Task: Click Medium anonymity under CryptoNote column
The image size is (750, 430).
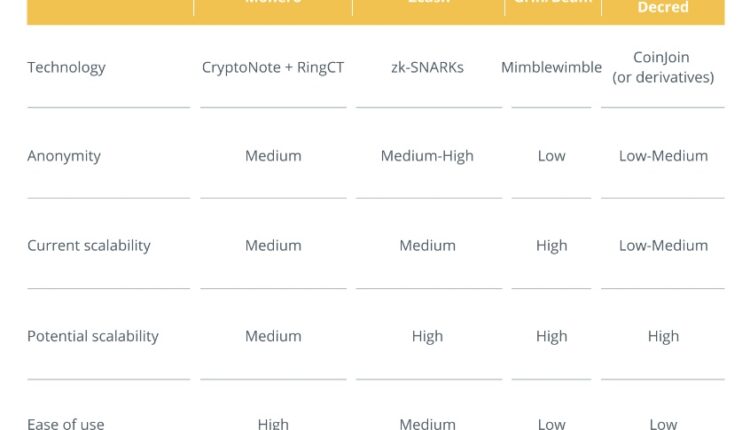Action: click(273, 156)
